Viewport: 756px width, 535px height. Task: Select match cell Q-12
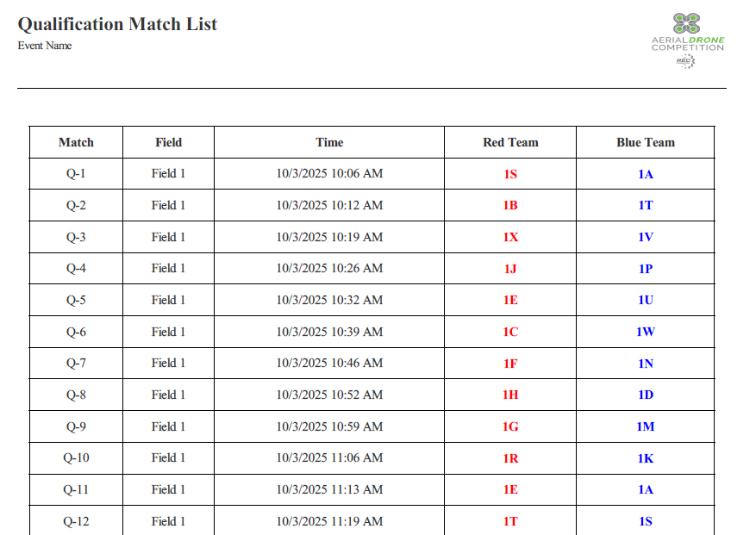tap(76, 521)
